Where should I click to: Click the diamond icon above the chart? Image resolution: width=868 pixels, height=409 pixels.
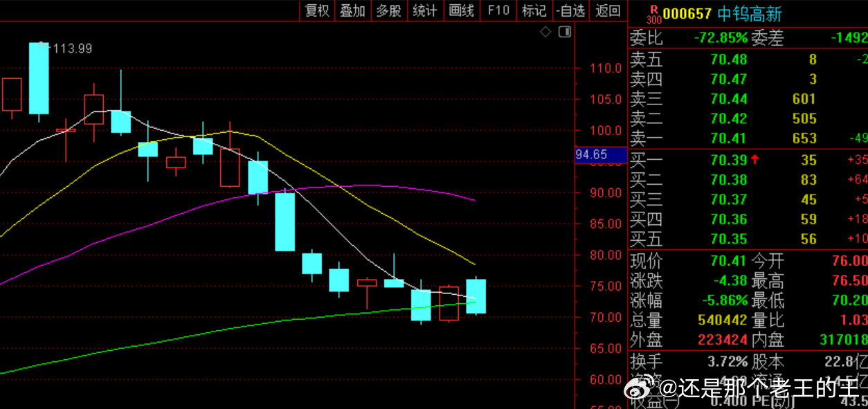tap(545, 32)
